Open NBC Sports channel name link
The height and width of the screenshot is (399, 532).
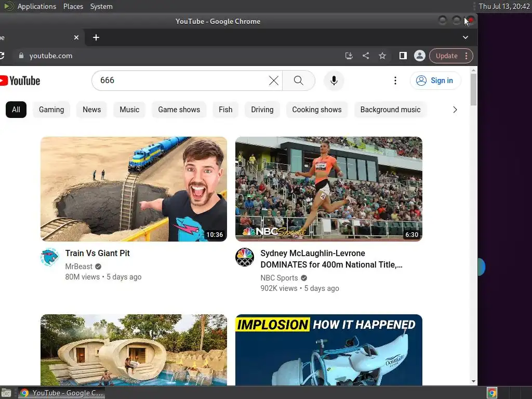pos(279,278)
